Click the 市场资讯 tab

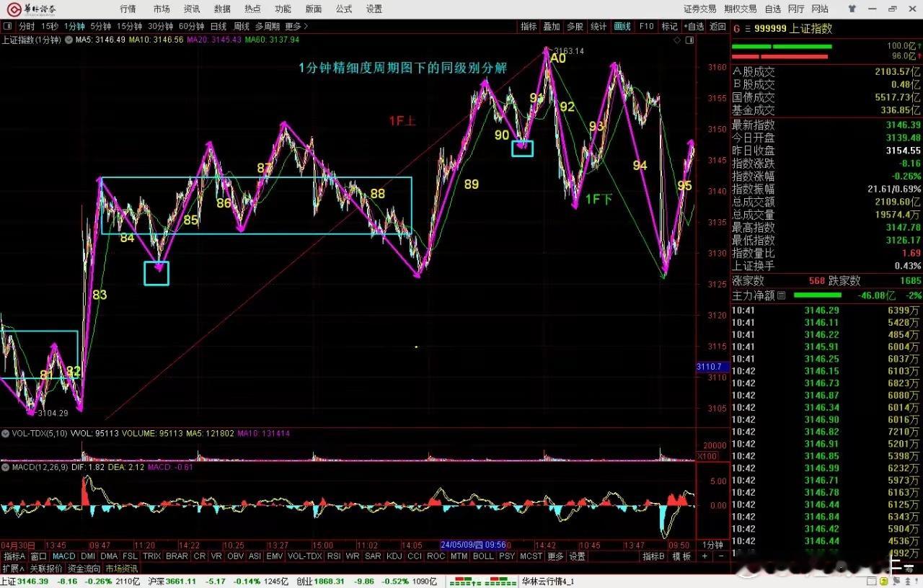(x=123, y=569)
